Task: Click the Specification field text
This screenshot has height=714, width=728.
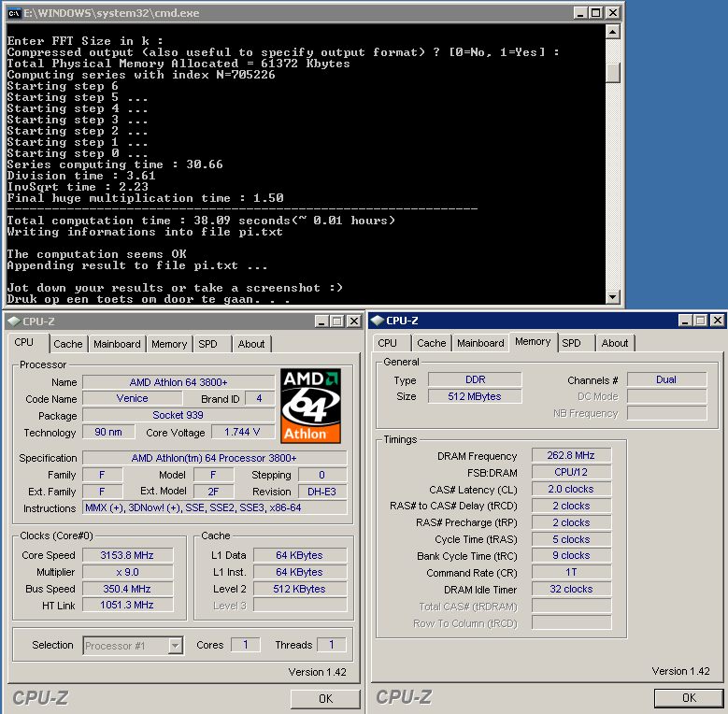Action: pos(215,458)
